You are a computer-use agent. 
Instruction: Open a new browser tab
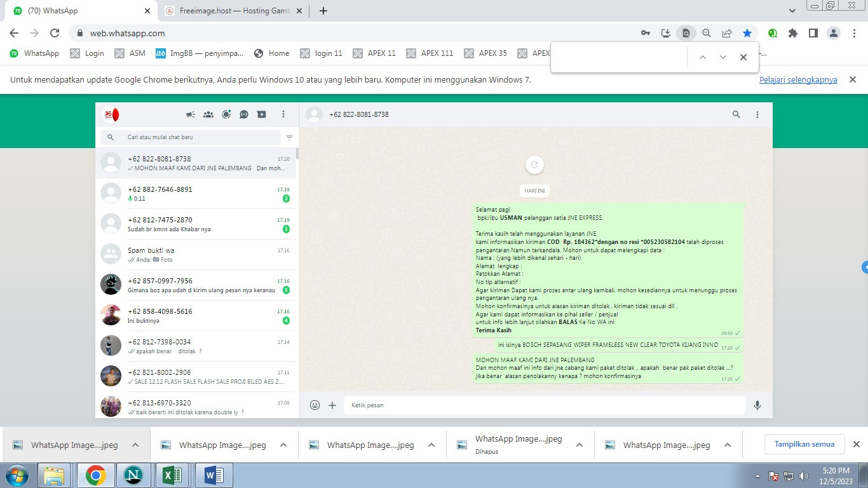point(323,11)
